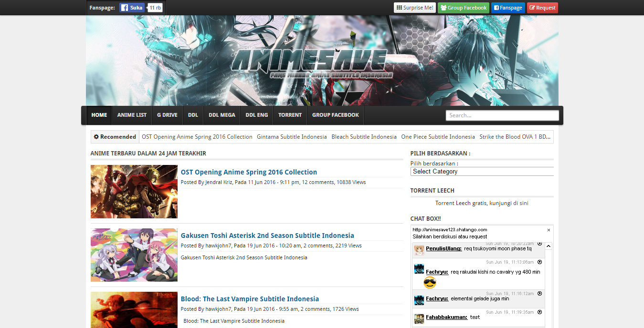Click username Fahabbakuman in the chat

(x=446, y=317)
